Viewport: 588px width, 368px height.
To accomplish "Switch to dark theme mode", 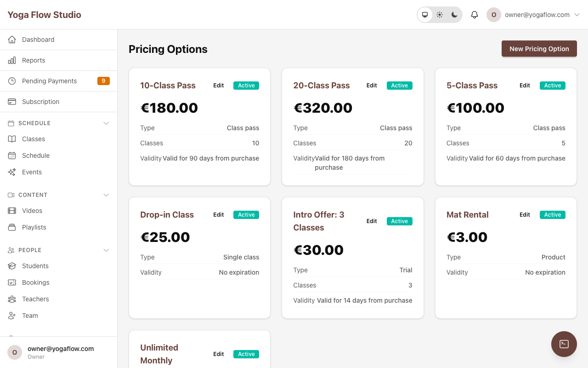I will [x=454, y=15].
